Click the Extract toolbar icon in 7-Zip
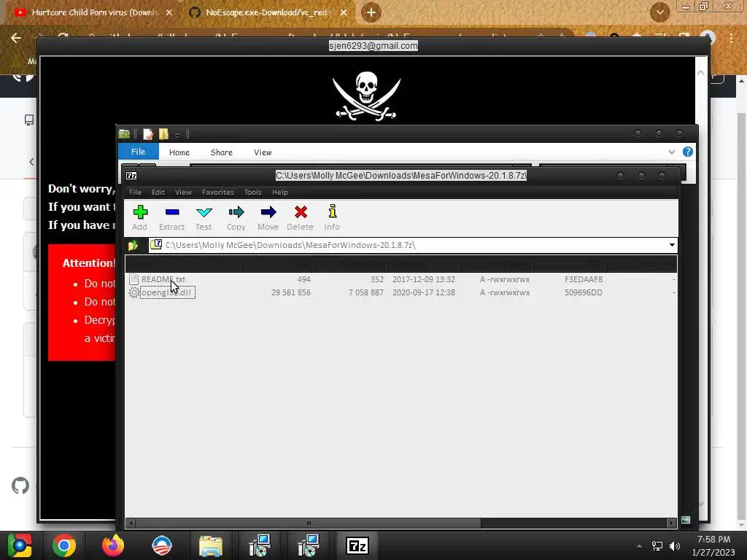This screenshot has width=747, height=560. point(171,217)
